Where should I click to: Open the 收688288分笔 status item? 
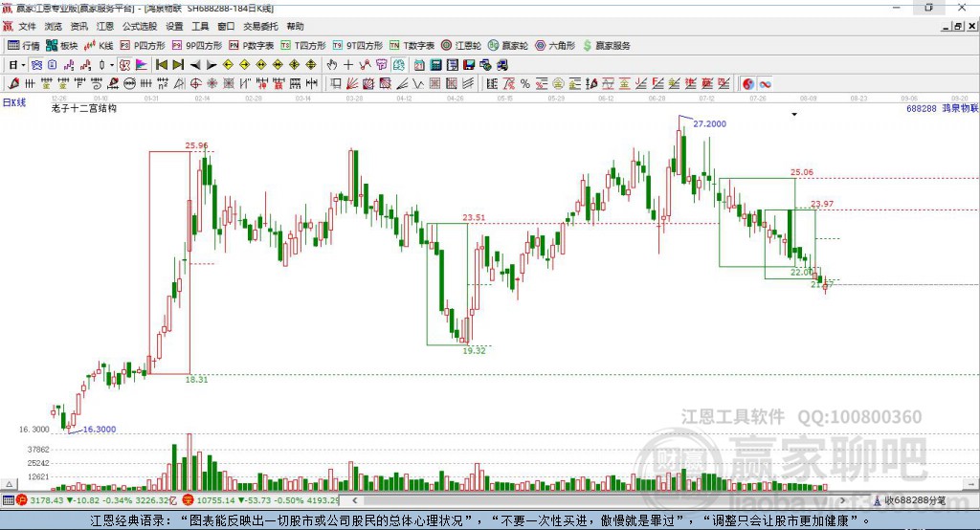point(909,500)
